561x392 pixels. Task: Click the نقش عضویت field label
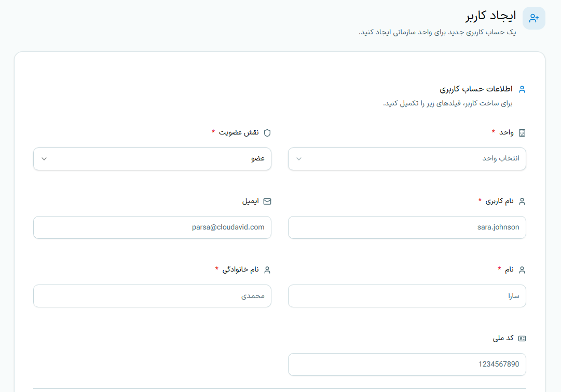[x=239, y=133]
